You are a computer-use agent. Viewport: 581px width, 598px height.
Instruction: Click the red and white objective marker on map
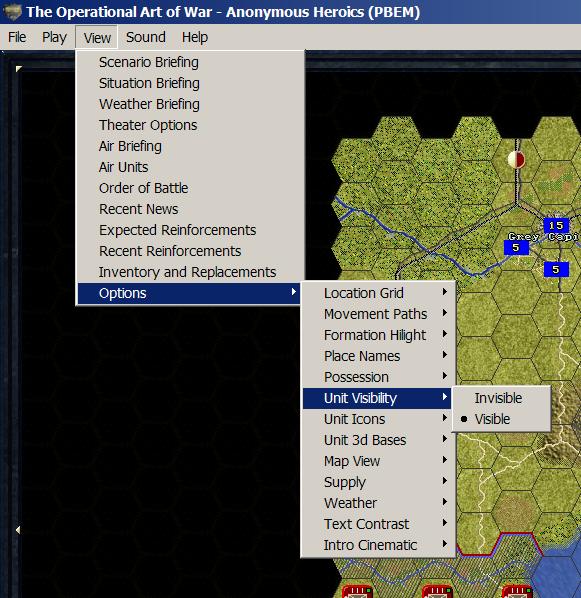517,160
